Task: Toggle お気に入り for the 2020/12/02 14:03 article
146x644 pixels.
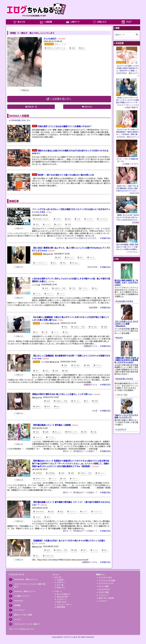Action: pyautogui.click(x=19, y=375)
